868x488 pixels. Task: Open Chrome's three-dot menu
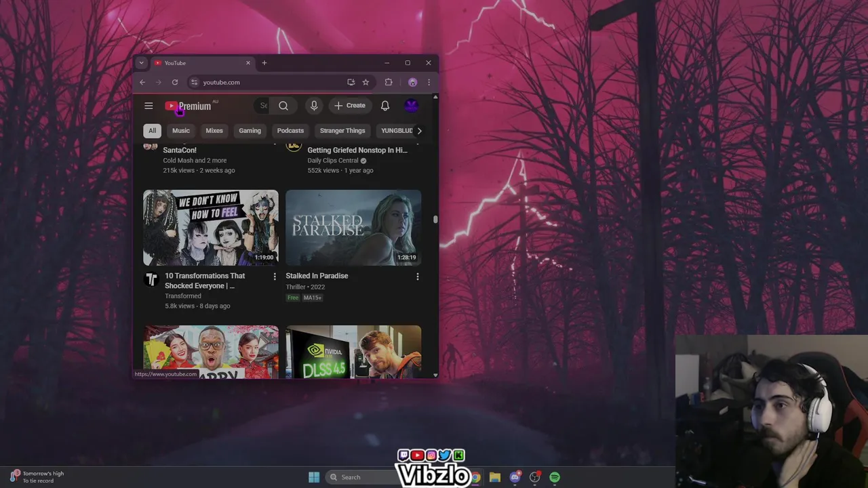pyautogui.click(x=429, y=82)
